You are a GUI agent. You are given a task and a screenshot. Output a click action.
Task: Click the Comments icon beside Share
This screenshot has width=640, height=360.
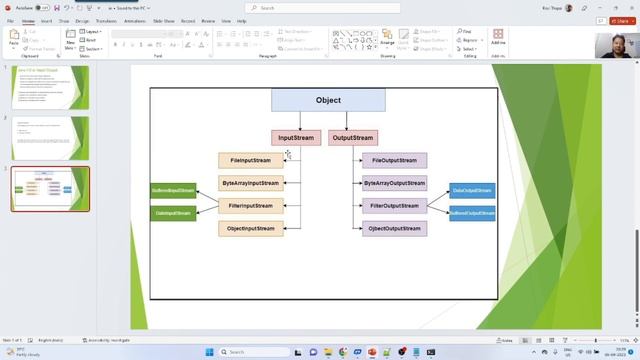(601, 21)
